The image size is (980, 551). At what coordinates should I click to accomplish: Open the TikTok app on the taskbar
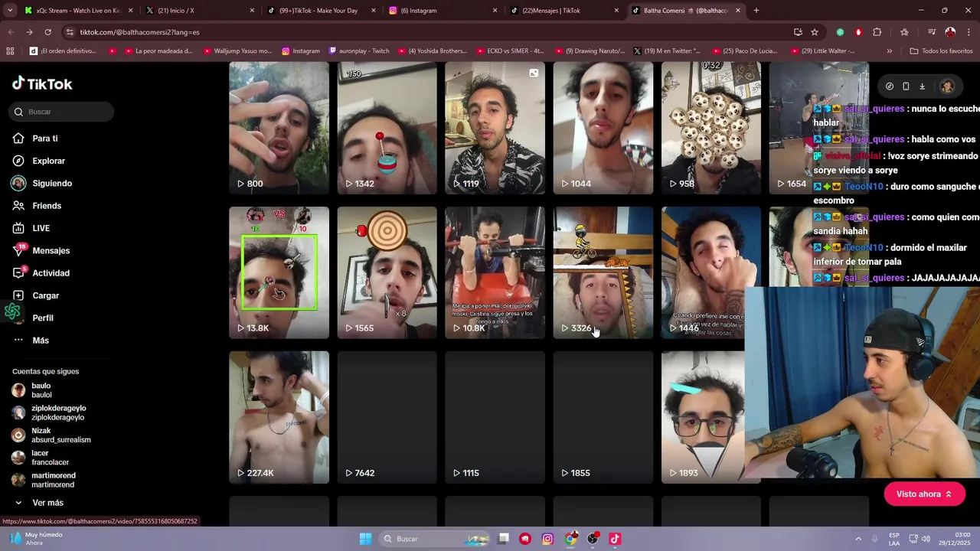coord(615,539)
